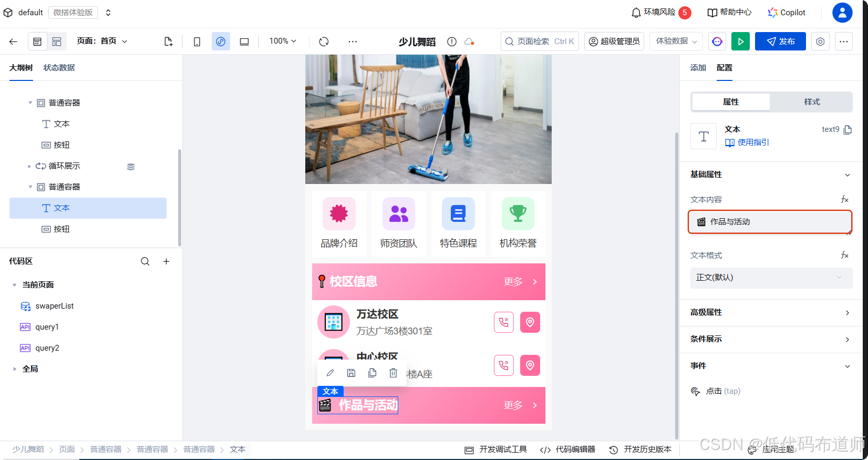Select swaperList in code area
This screenshot has width=868, height=460.
tap(47, 306)
